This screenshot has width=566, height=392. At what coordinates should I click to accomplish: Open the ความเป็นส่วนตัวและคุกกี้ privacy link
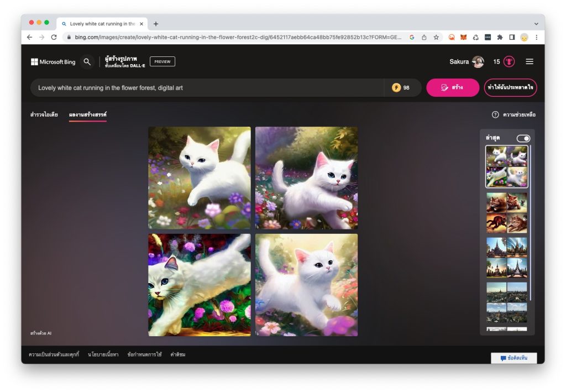click(x=54, y=354)
